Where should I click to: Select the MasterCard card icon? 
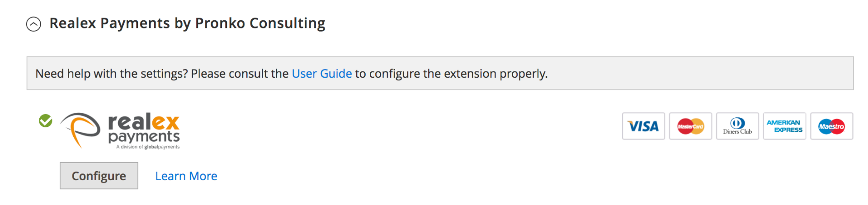[690, 126]
